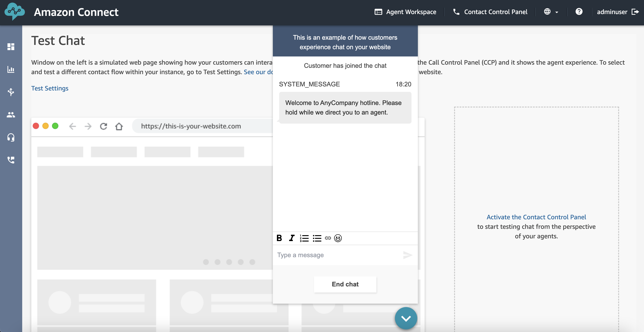
Task: Open the phone numbers sidebar icon
Action: [x=11, y=160]
